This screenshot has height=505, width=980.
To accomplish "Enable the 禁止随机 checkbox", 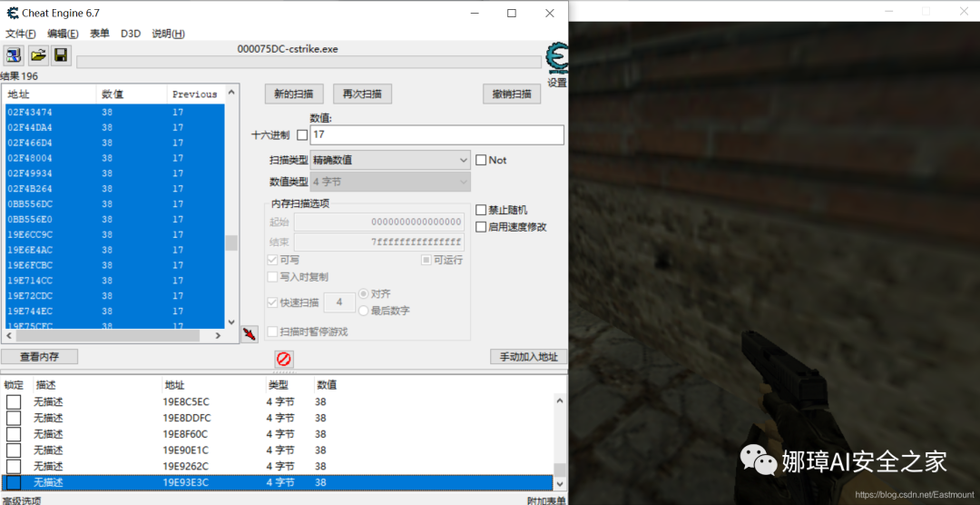I will (x=481, y=210).
